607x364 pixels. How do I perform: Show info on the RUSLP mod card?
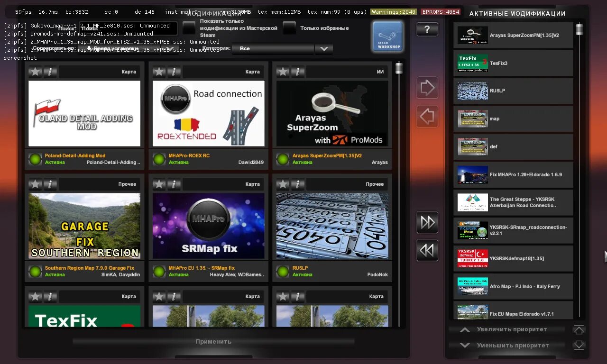click(x=298, y=184)
